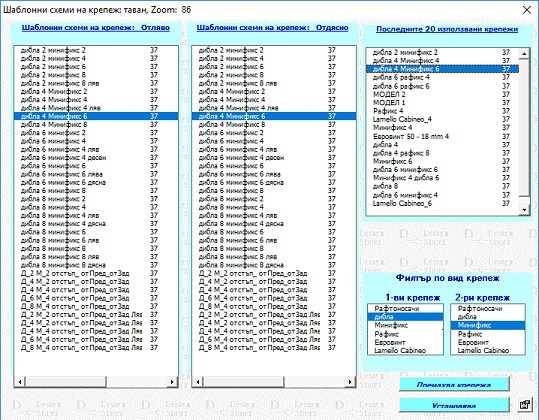Select 'Д_6 М_4 отстъп_ отПред_отЗад' non-Ляв row in Отляво
Viewport: 539px width, 420px height.
point(96,298)
